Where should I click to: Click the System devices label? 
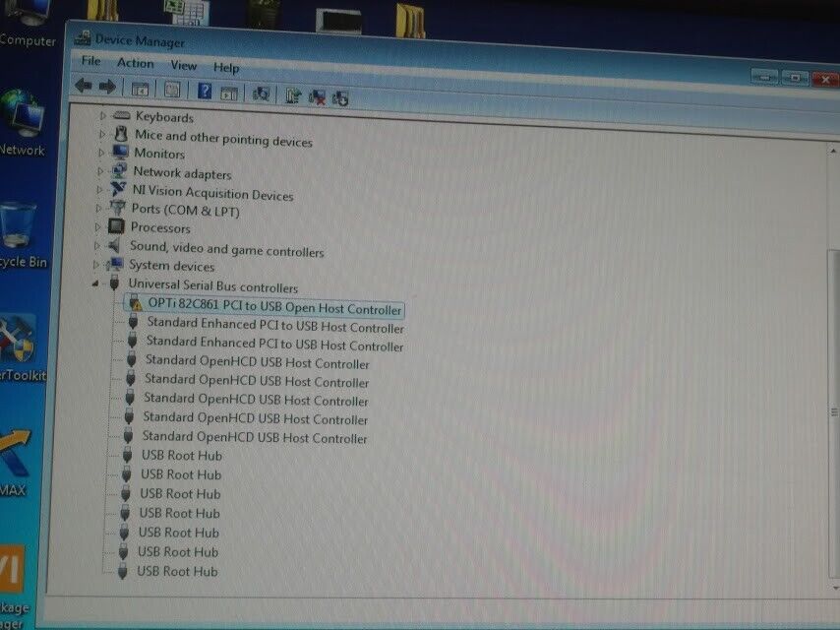coord(171,266)
